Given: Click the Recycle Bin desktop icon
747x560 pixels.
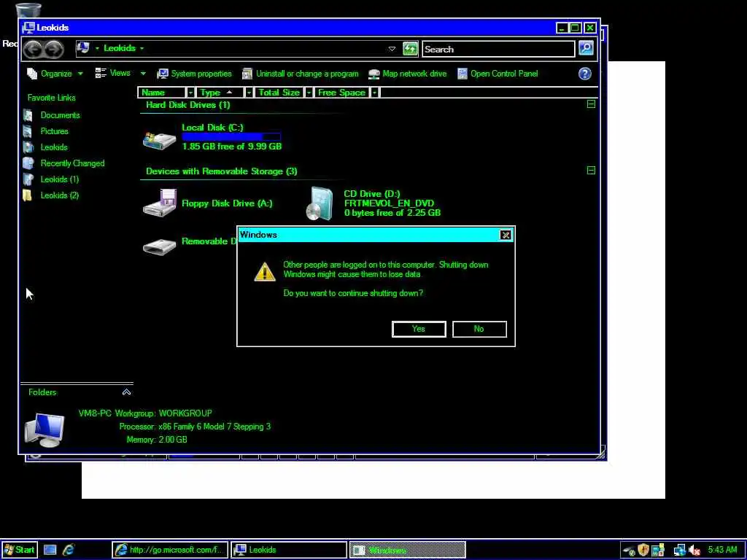Looking at the screenshot, I should pyautogui.click(x=28, y=10).
